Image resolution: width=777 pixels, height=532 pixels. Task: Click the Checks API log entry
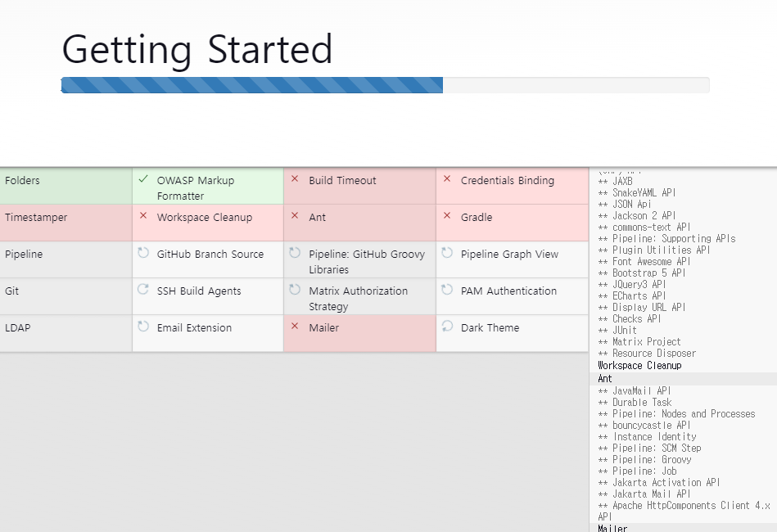[x=630, y=319]
